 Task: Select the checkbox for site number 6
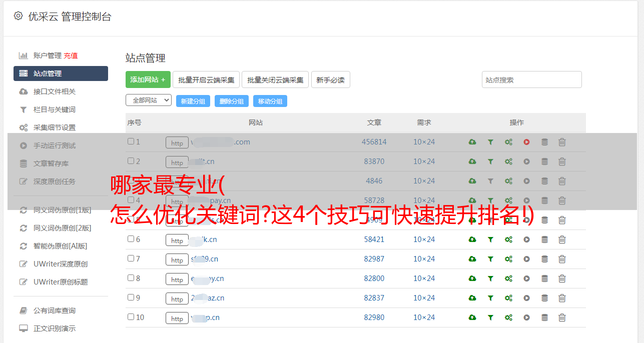tap(131, 239)
